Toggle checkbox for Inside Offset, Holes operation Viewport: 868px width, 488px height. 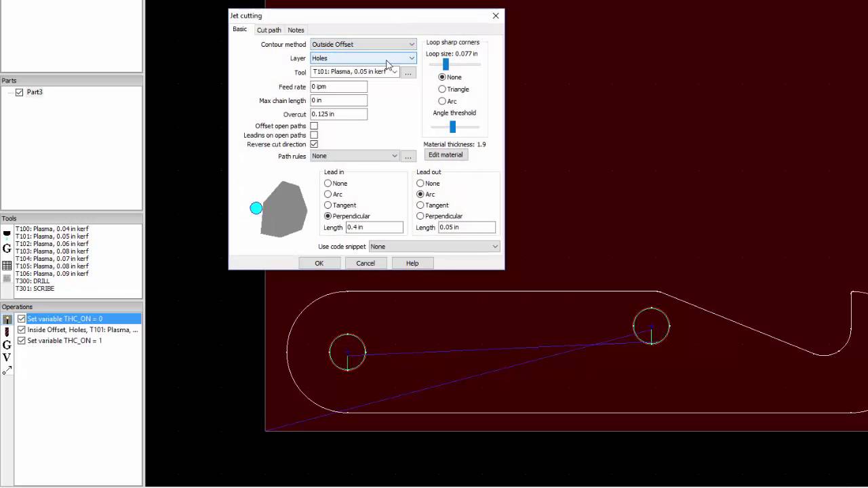22,329
